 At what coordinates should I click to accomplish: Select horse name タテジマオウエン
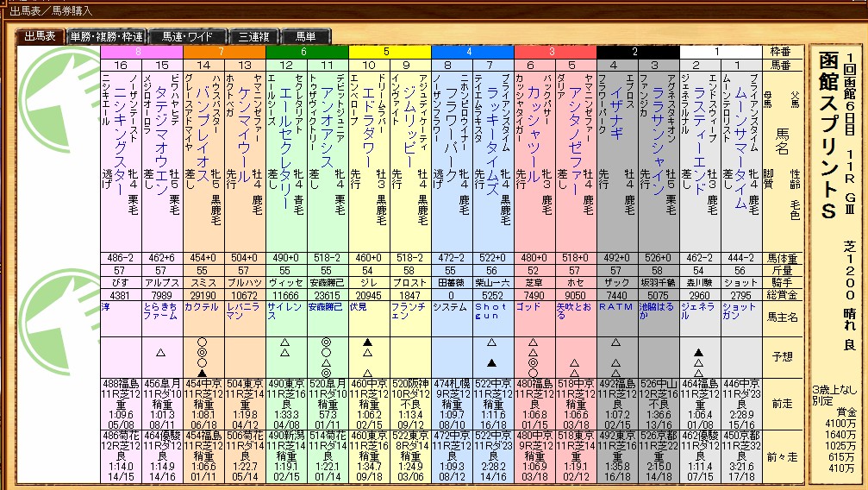tap(160, 141)
